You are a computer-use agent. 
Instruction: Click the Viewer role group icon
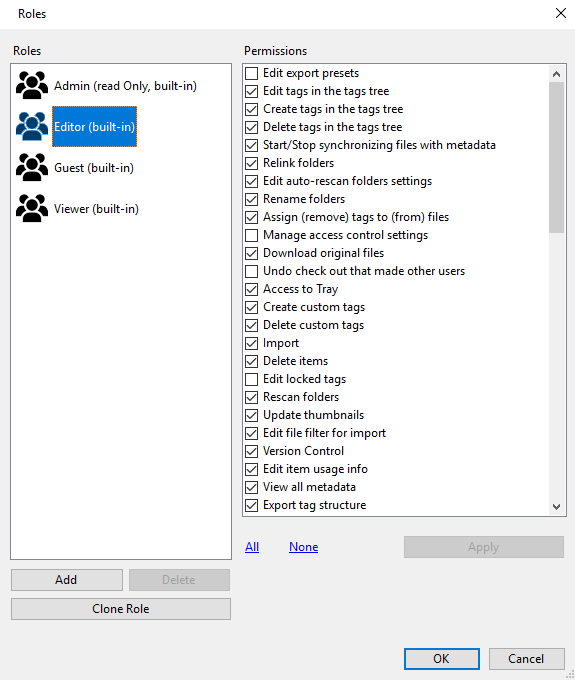pos(32,208)
